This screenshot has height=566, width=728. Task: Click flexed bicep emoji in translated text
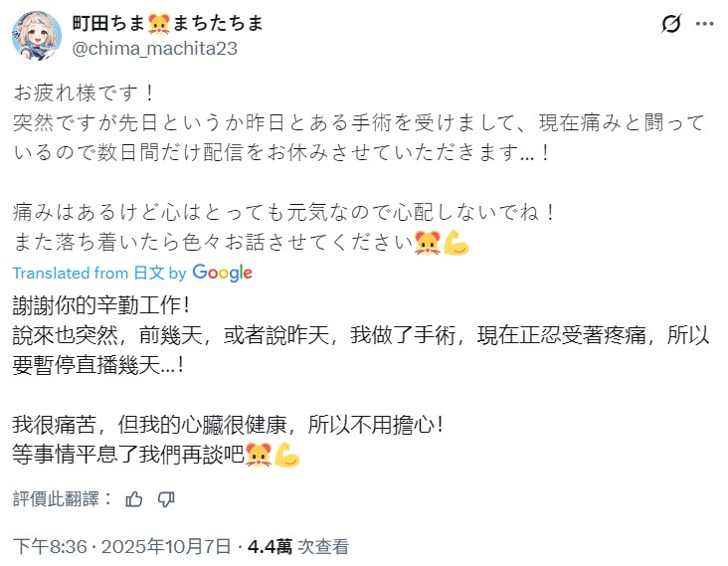(286, 455)
